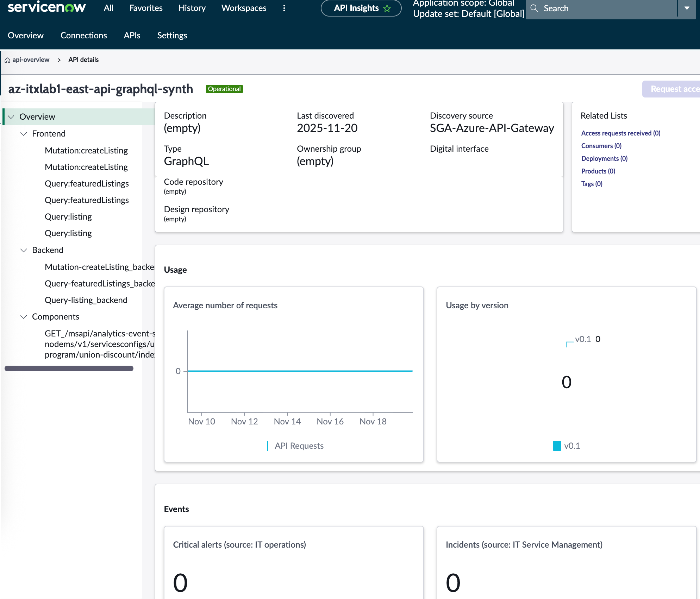Image resolution: width=700 pixels, height=599 pixels.
Task: Click the Nov 14 axis label
Action: 287,422
